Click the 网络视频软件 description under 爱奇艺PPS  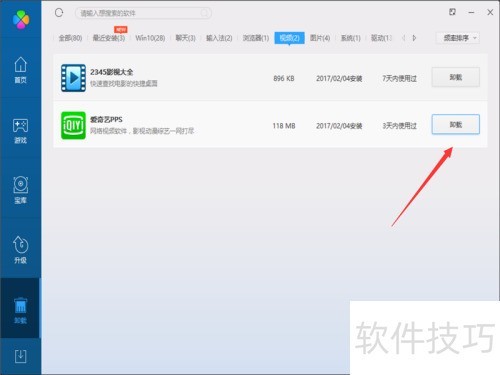click(142, 131)
